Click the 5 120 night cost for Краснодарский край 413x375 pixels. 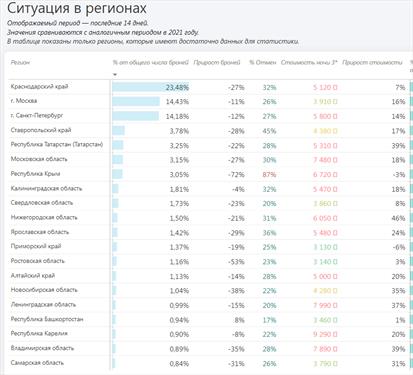[x=325, y=88]
